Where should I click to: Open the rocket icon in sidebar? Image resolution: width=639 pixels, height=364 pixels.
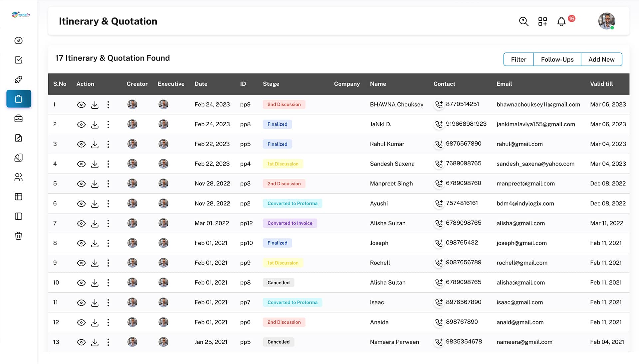tap(19, 79)
